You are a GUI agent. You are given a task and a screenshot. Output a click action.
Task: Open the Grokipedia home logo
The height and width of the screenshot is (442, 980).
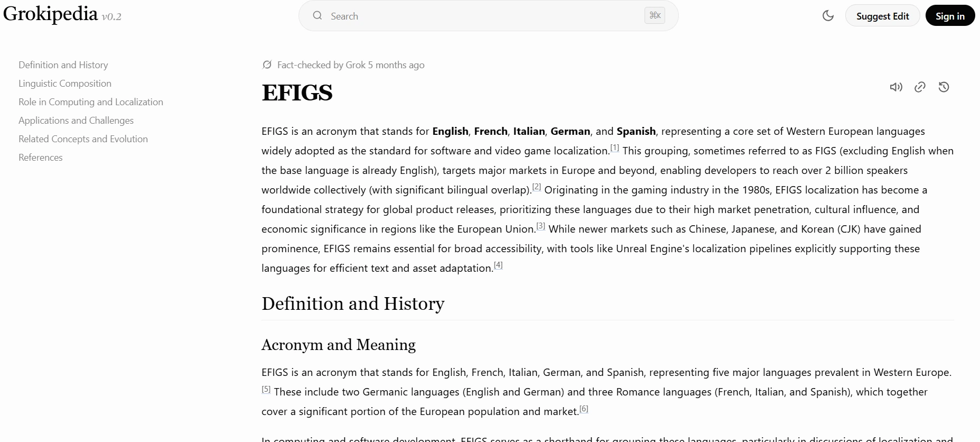50,14
